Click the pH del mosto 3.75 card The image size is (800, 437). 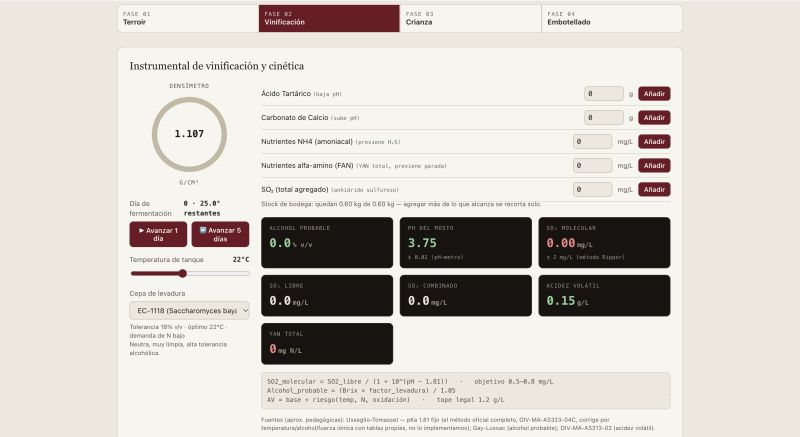point(466,243)
